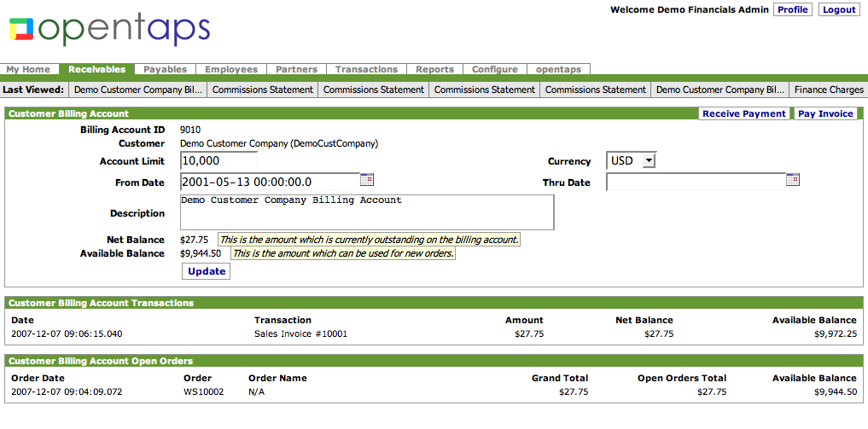Viewport: 868px width, 429px height.
Task: Click the Update button
Action: (x=207, y=271)
